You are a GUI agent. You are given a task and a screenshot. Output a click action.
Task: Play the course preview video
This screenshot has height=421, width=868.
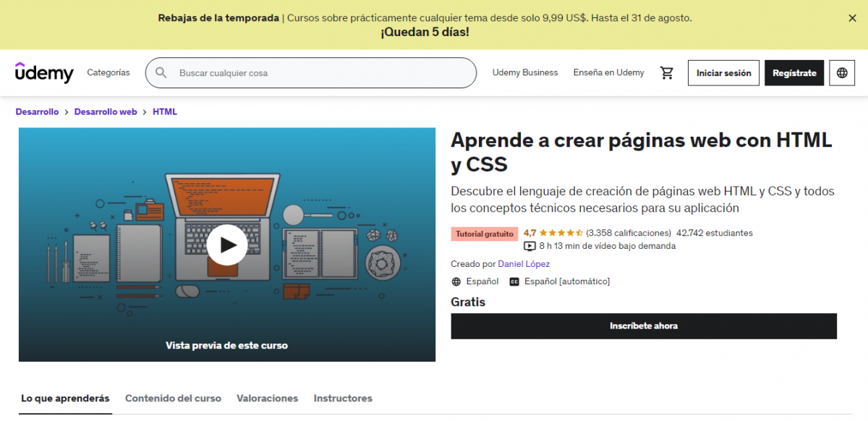(x=226, y=244)
